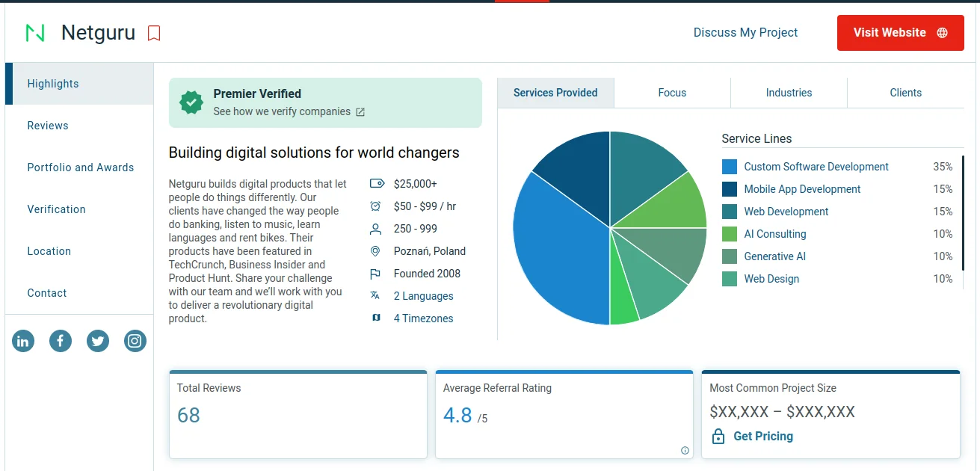The image size is (980, 471).
Task: Click the padlock icon beside Get Pricing
Action: [x=718, y=437]
